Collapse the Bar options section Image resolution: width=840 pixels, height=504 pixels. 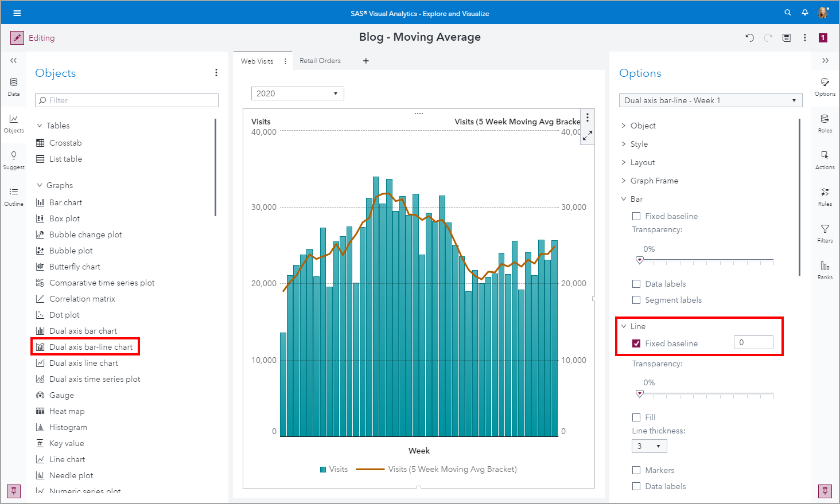click(624, 199)
